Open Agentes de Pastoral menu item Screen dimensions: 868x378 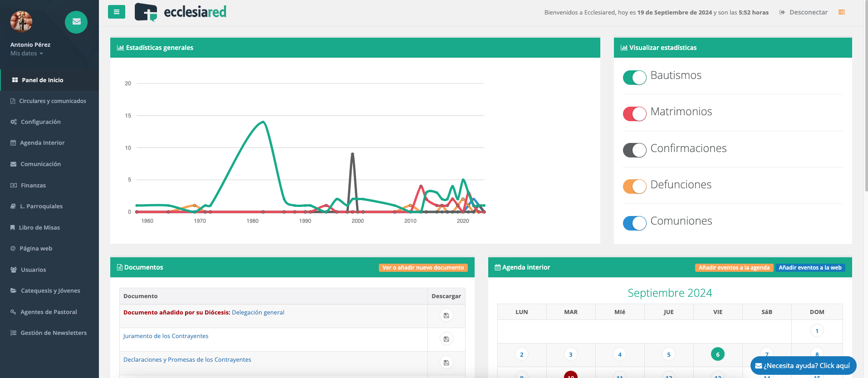coord(49,312)
